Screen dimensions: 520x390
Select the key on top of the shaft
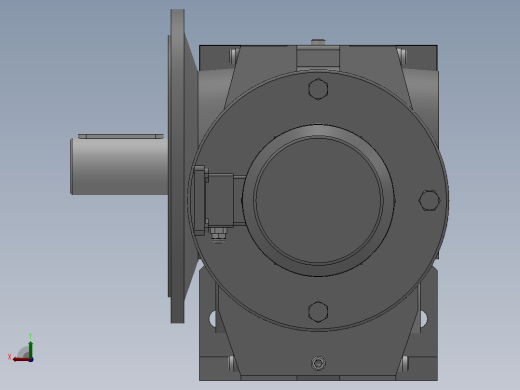point(121,136)
